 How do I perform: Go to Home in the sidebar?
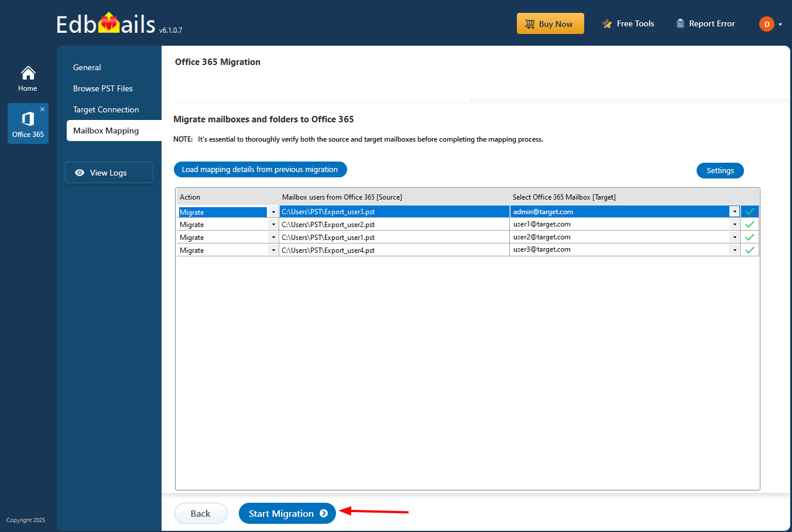(28, 78)
